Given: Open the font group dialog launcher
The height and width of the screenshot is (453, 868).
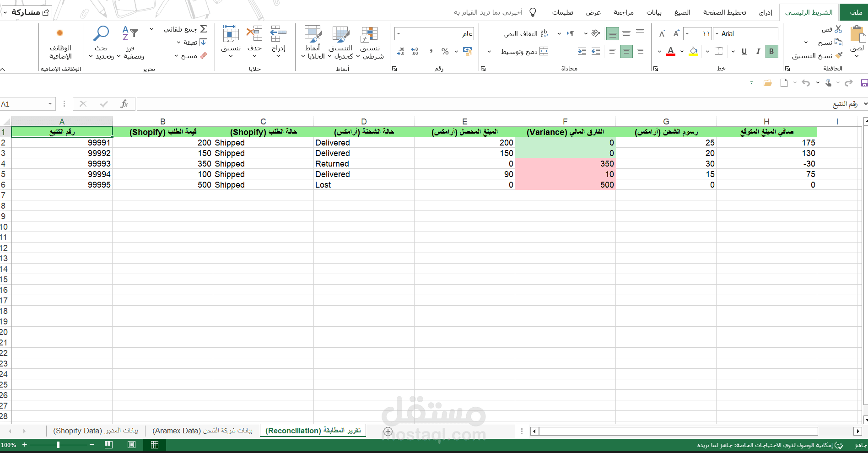Looking at the screenshot, I should click(x=656, y=69).
